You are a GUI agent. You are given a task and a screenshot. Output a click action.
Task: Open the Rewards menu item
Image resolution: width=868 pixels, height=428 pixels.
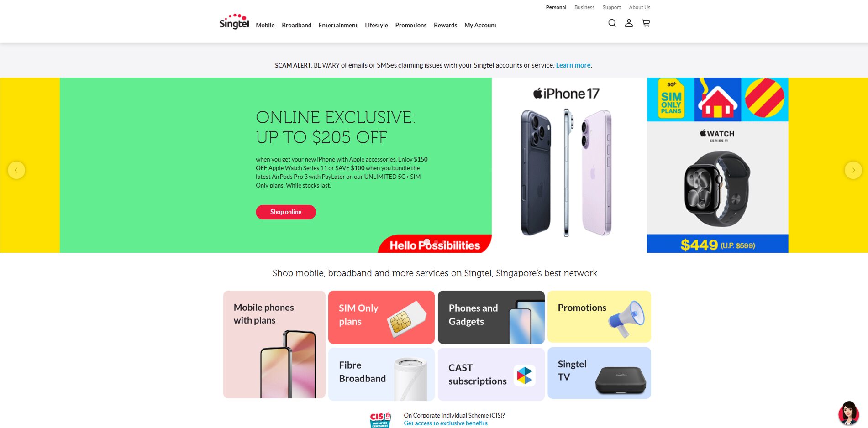coord(445,25)
